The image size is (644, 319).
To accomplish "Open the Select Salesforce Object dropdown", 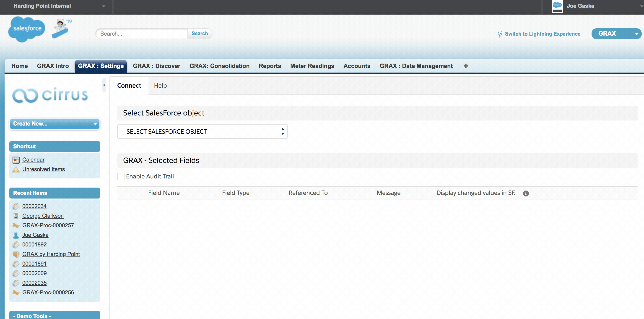I will tap(202, 131).
